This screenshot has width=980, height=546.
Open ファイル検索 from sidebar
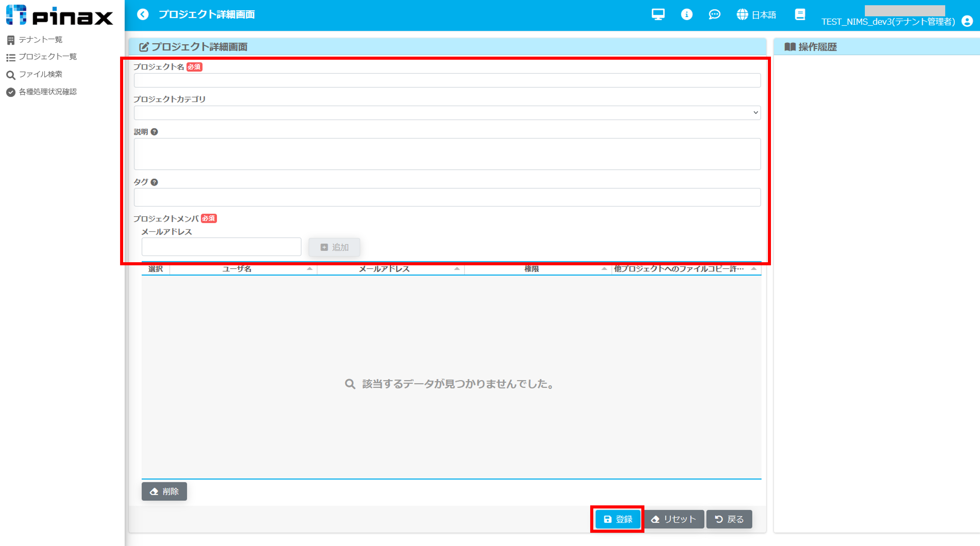point(40,74)
